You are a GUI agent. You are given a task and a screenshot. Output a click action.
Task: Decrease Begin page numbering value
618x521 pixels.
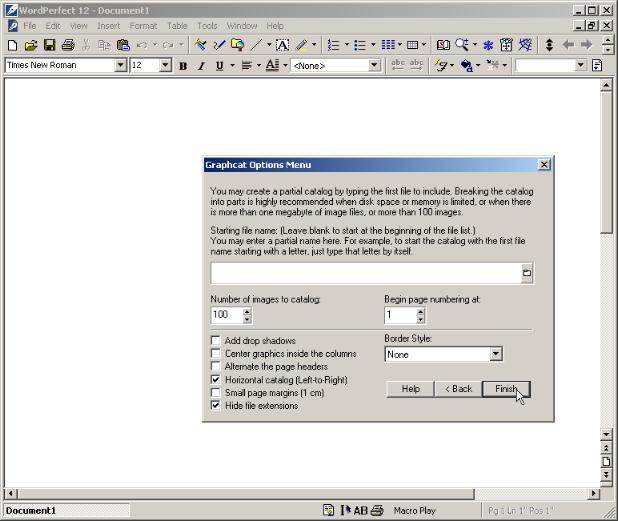[421, 319]
